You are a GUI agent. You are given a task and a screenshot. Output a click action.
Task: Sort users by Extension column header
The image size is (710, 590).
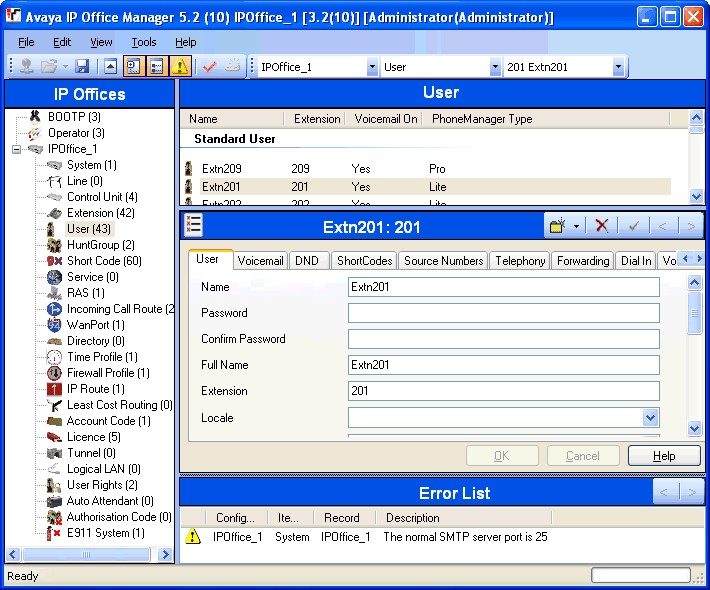click(317, 119)
